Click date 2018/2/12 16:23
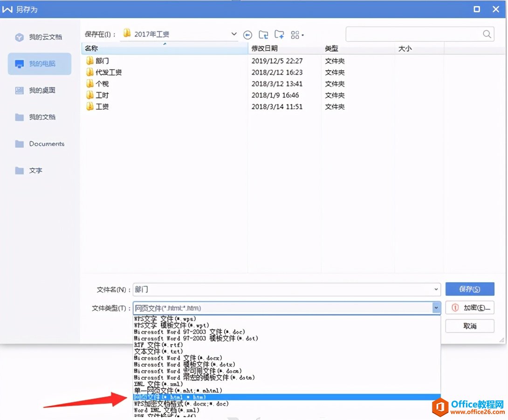The image size is (508, 420). [x=277, y=72]
